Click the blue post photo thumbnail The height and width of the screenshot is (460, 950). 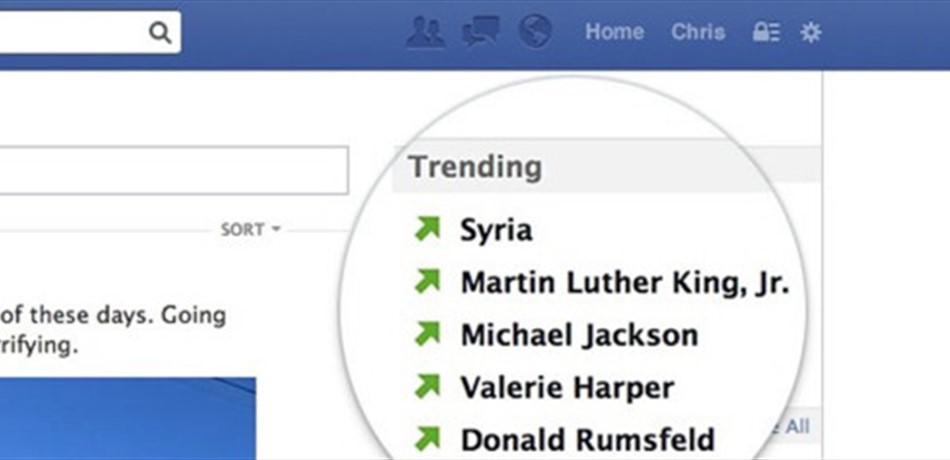[x=128, y=418]
